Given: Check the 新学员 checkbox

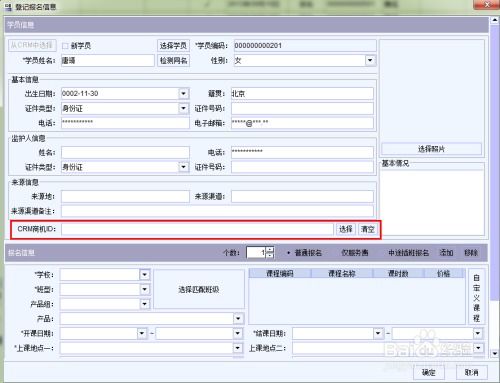Looking at the screenshot, I should pos(65,46).
